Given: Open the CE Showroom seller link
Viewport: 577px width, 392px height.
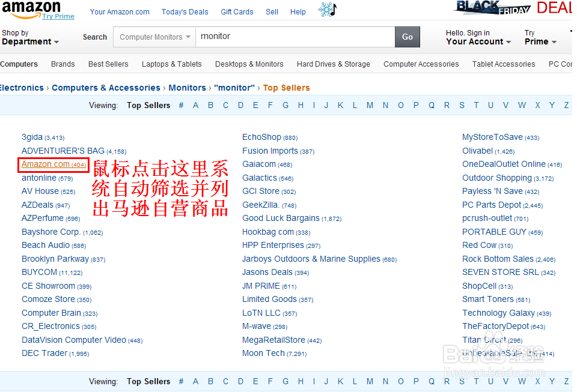Looking at the screenshot, I should (56, 286).
